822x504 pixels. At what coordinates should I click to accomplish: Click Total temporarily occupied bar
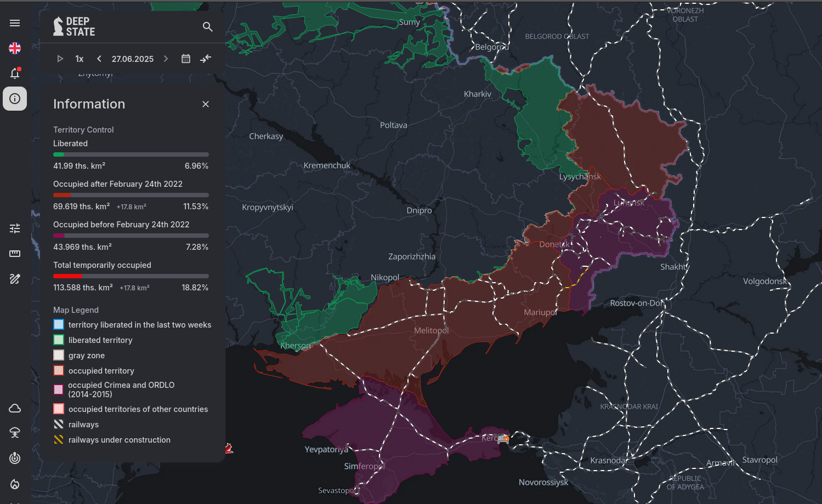pos(131,276)
